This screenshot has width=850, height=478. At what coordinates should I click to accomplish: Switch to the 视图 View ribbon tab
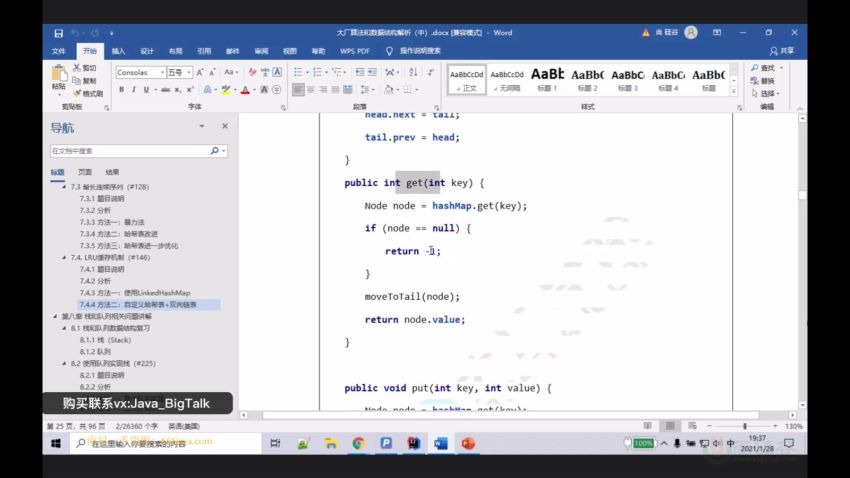(x=289, y=51)
